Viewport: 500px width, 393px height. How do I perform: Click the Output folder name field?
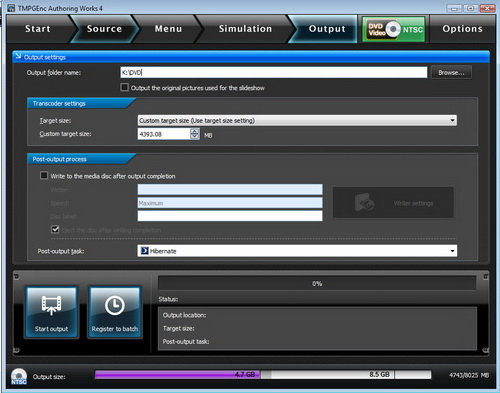[x=274, y=72]
